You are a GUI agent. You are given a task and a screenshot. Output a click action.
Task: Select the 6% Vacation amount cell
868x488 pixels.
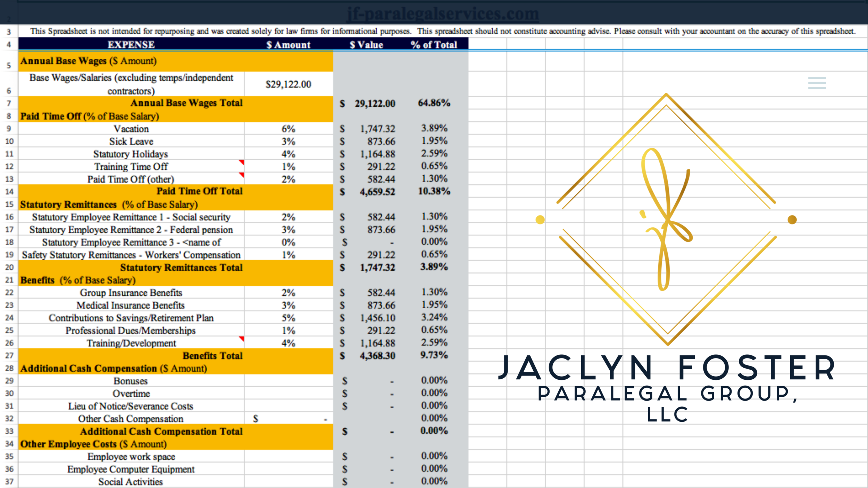coord(289,129)
